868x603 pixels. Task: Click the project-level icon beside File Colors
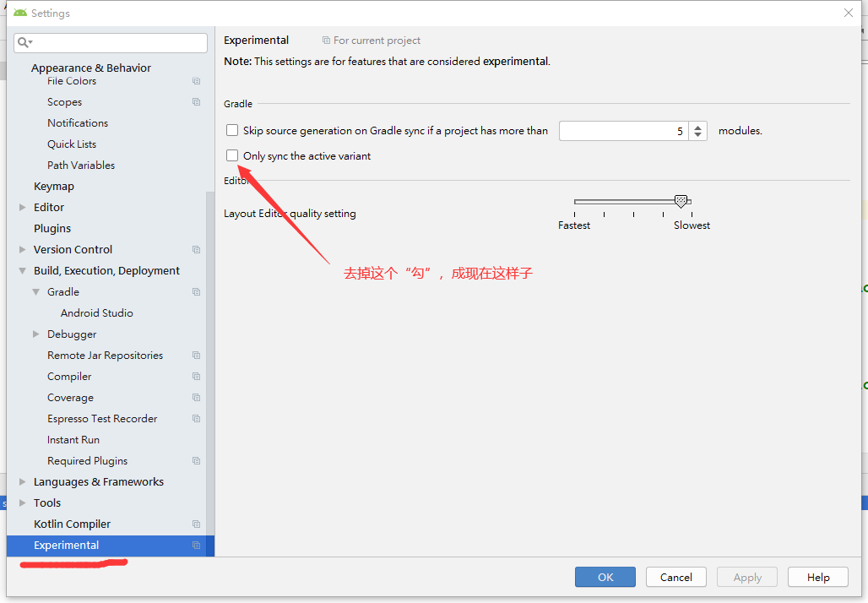click(x=196, y=81)
